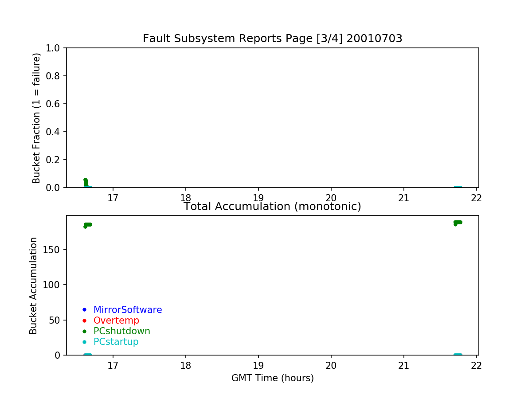
Task: Click the GMT Time (hours) axis label
Action: [272, 378]
